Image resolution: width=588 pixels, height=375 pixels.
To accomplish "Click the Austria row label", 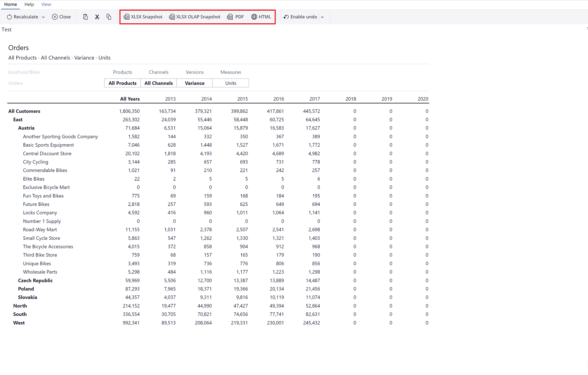I will (26, 128).
